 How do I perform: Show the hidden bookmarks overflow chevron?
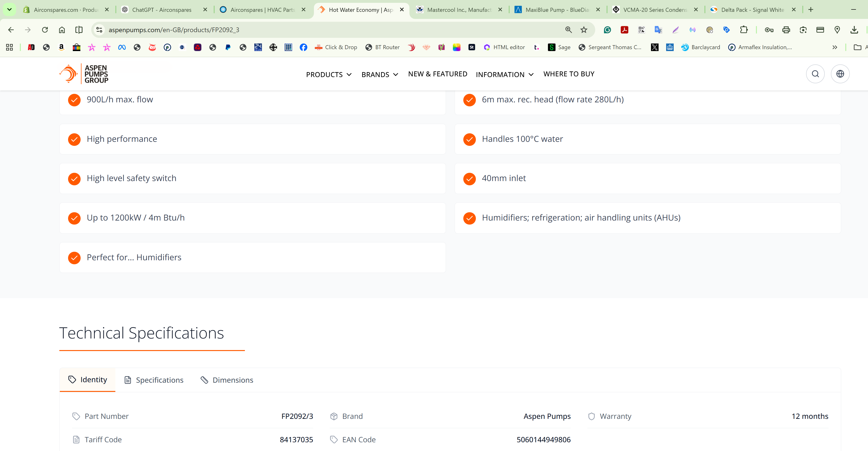pos(835,48)
